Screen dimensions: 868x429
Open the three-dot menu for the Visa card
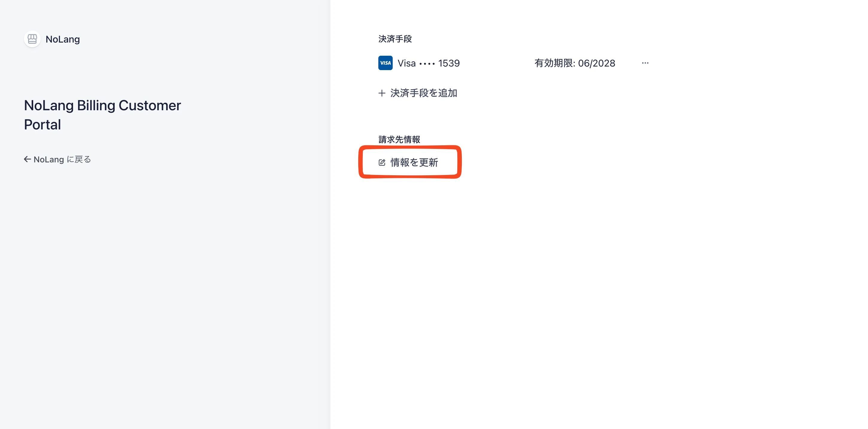click(x=645, y=63)
